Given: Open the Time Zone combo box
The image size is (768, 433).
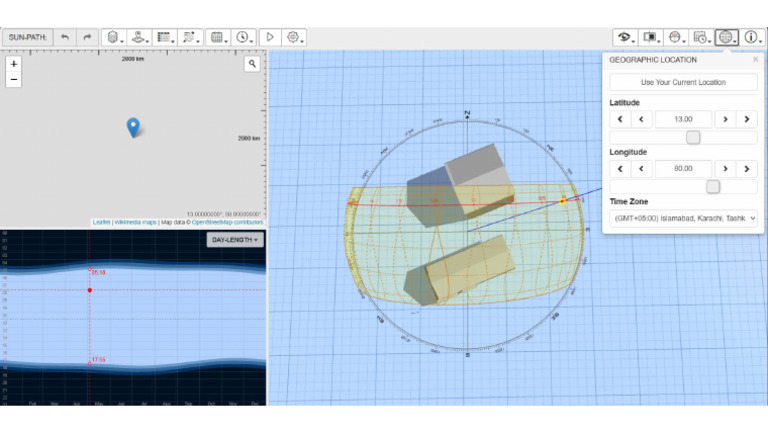Looking at the screenshot, I should 683,217.
